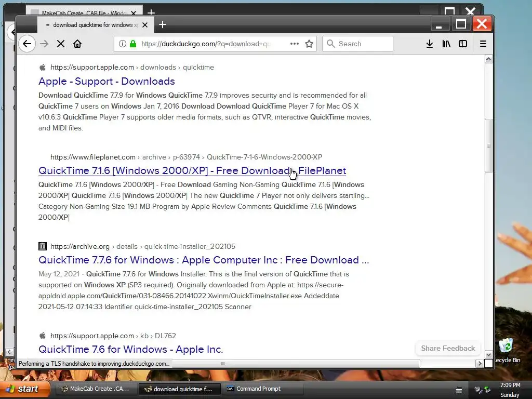Click the support.apple.com kb DL762 URL
Screen dimensions: 532x399
(x=113, y=336)
